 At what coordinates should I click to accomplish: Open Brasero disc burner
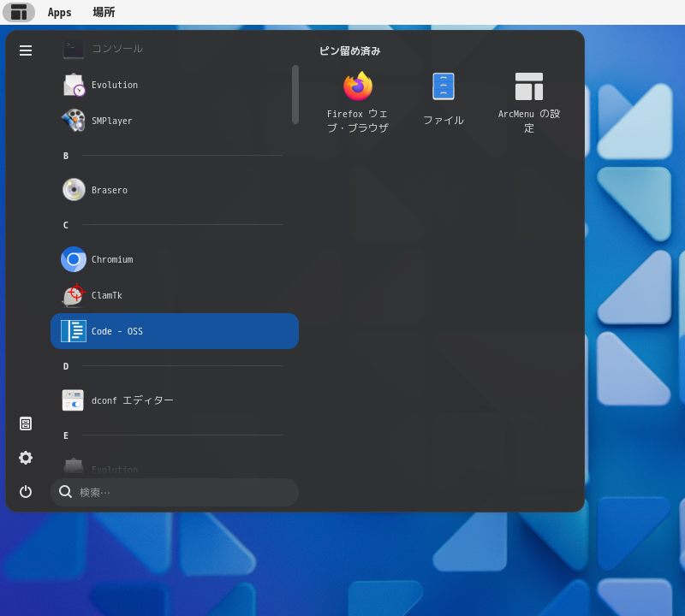pos(175,190)
